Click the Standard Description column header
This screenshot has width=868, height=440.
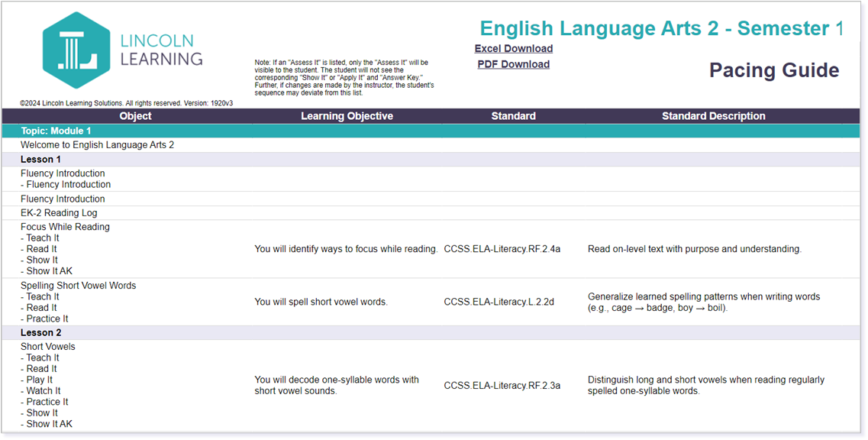(713, 116)
